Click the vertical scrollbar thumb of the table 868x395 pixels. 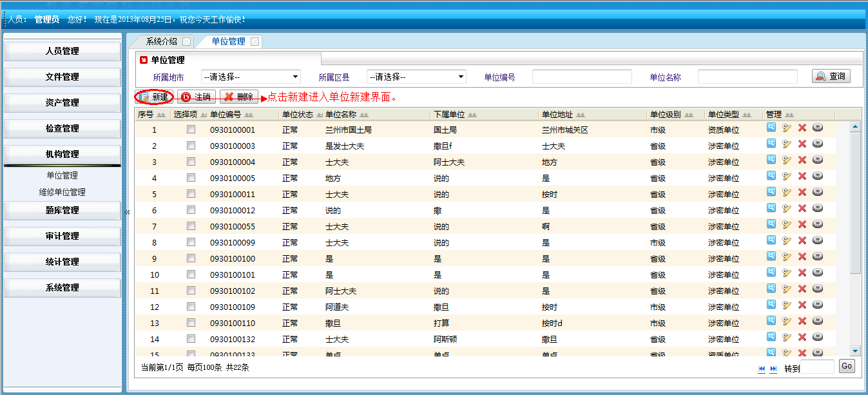pyautogui.click(x=856, y=203)
